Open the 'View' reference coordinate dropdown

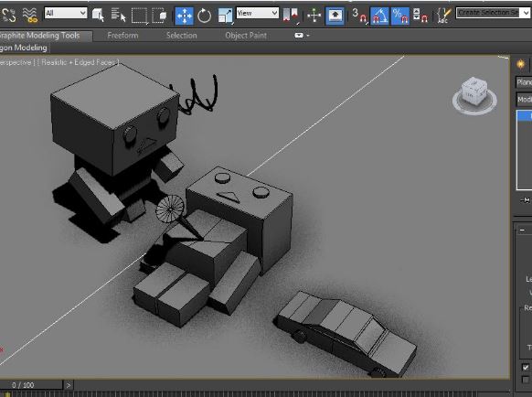[258, 13]
